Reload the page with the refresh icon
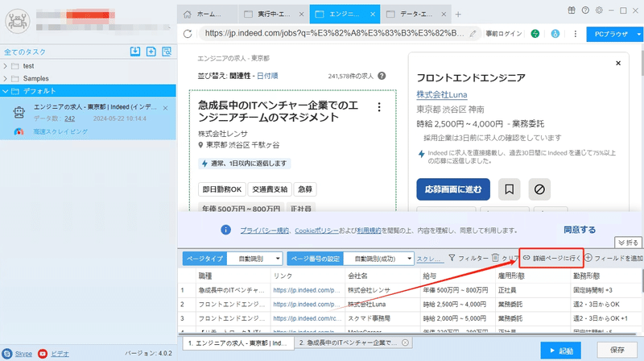The height and width of the screenshot is (361, 644). coord(188,34)
